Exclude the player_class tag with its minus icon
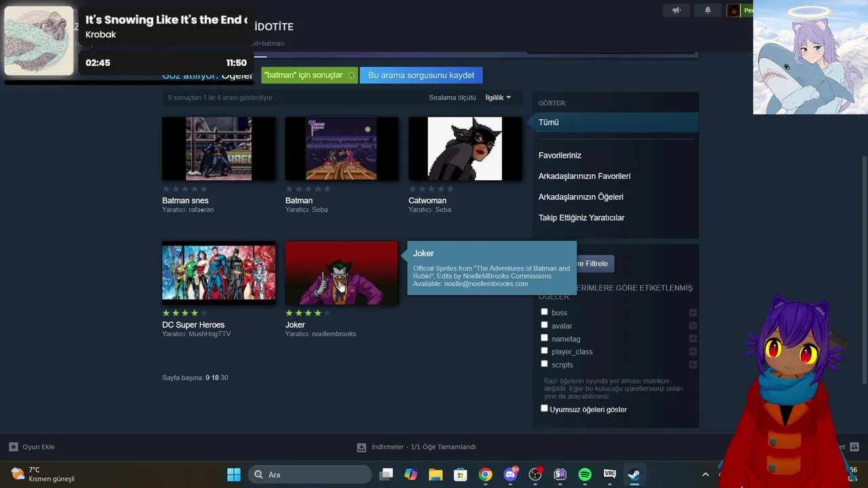 692,351
